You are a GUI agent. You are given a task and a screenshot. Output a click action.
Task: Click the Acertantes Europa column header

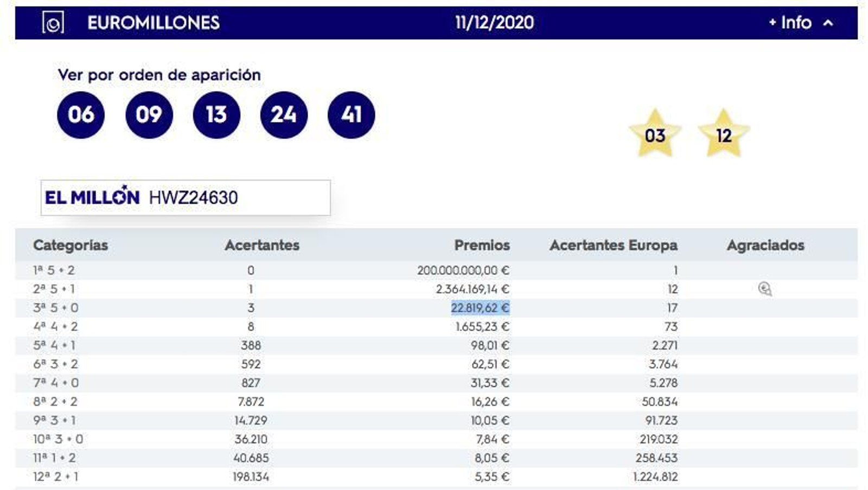click(614, 245)
